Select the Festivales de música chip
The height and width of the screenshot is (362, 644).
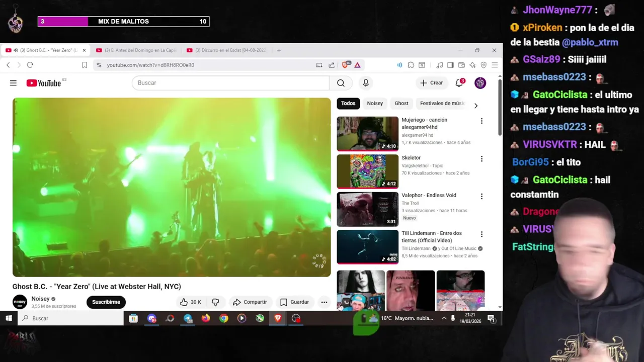tap(442, 104)
